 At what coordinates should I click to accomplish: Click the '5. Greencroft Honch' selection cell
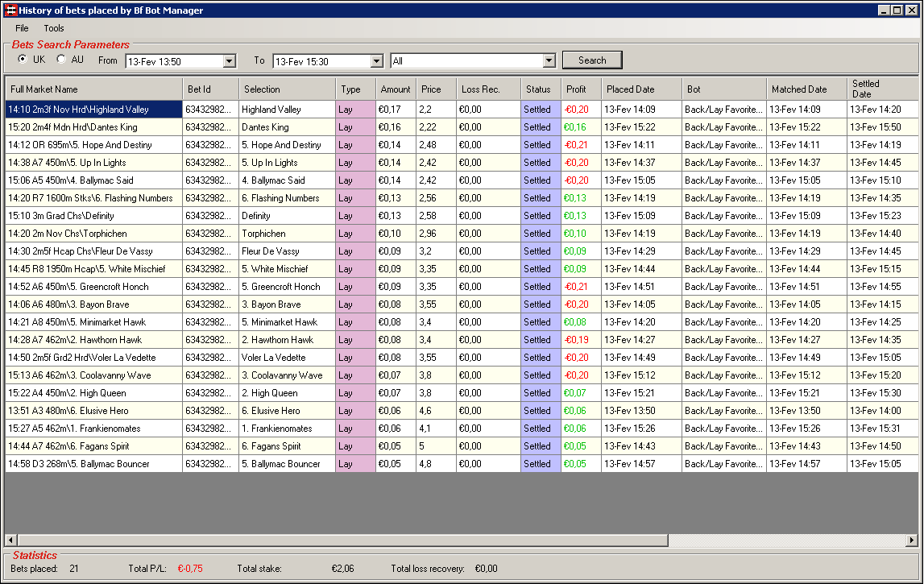click(287, 287)
